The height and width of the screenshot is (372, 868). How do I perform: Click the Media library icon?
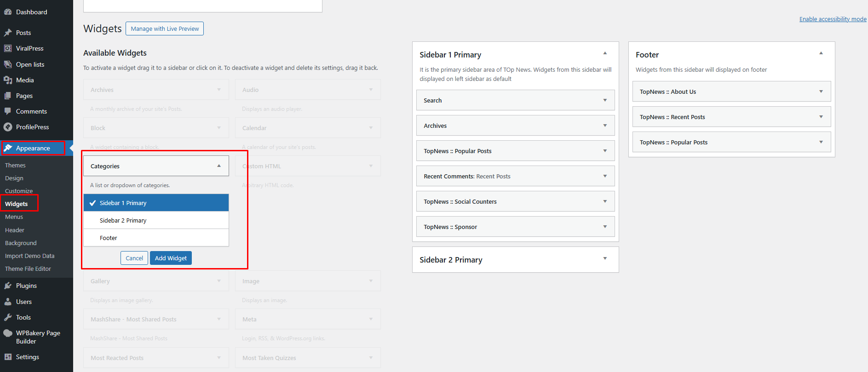coord(8,80)
